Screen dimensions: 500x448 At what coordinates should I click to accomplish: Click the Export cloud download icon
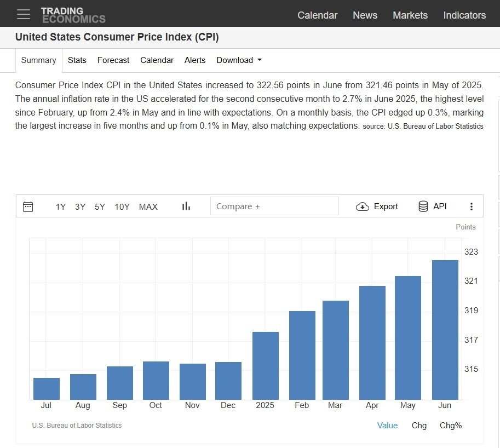(362, 206)
